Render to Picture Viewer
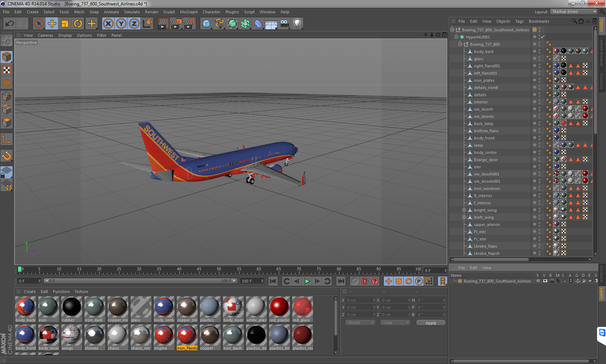 [x=176, y=24]
